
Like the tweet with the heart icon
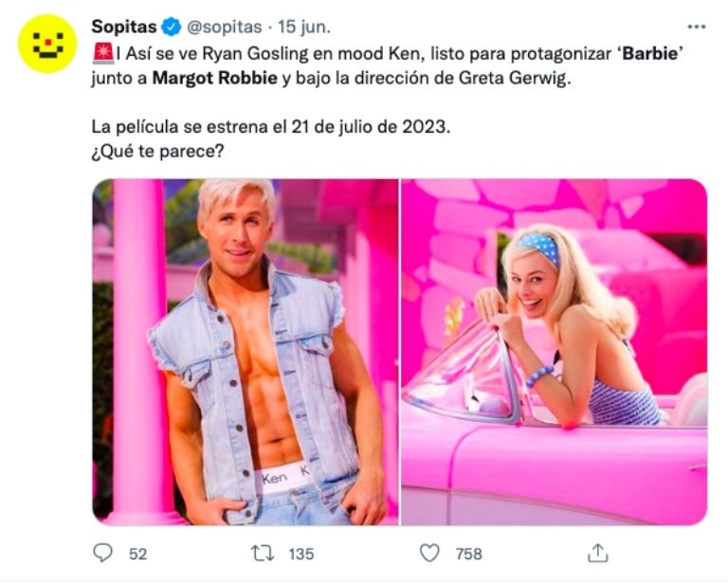coord(430,552)
